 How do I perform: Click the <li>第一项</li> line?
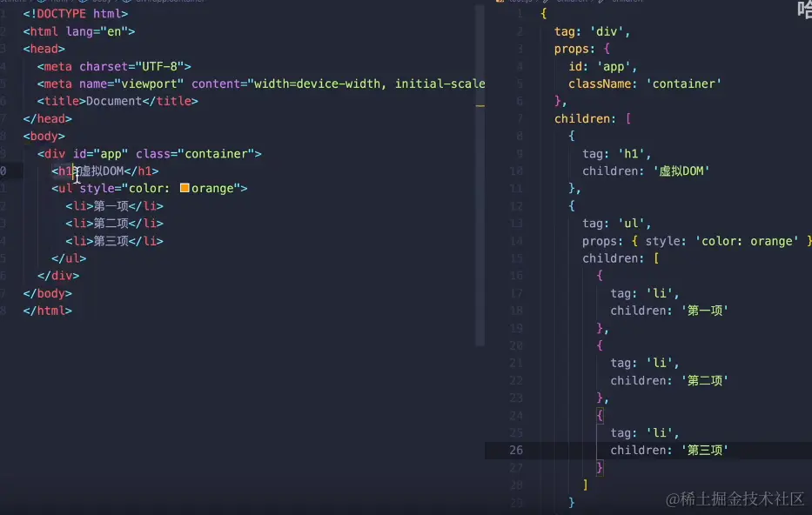click(x=115, y=206)
